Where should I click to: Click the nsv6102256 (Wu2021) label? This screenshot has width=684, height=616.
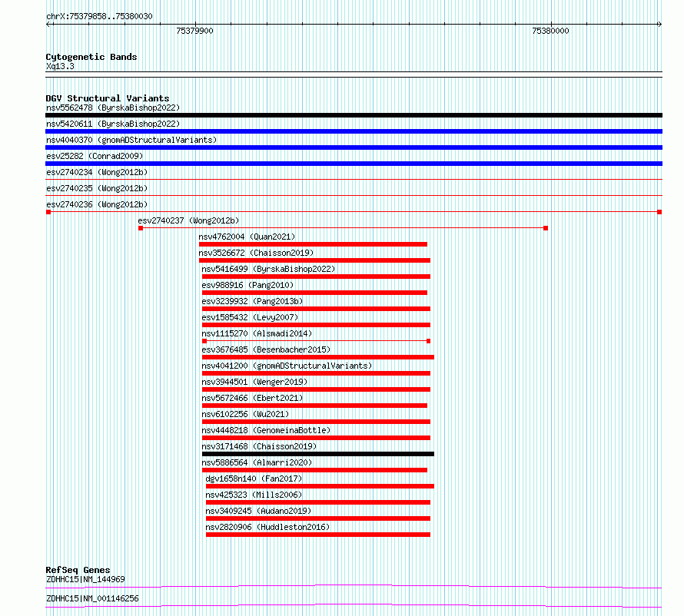[245, 414]
